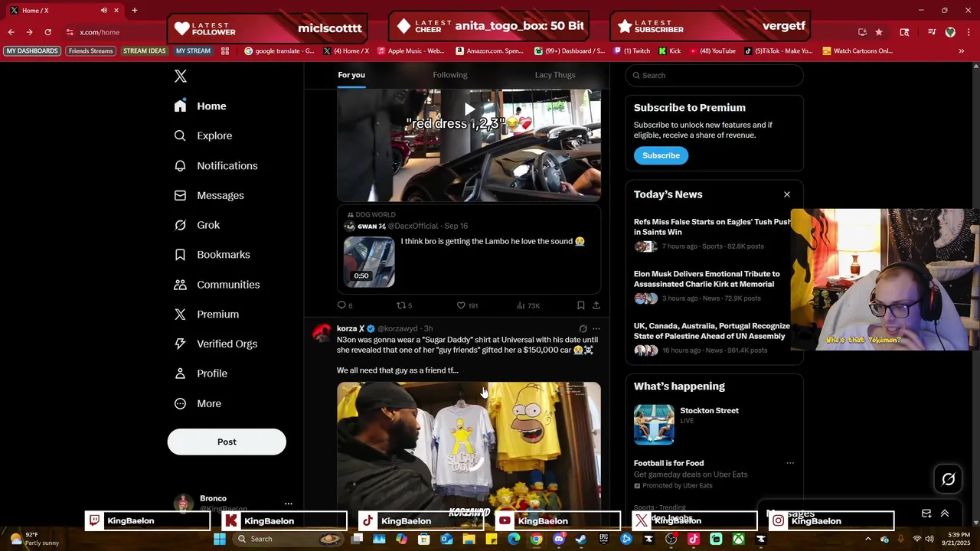The image size is (980, 551).
Task: View analytics of the 73K views post
Action: pyautogui.click(x=528, y=305)
